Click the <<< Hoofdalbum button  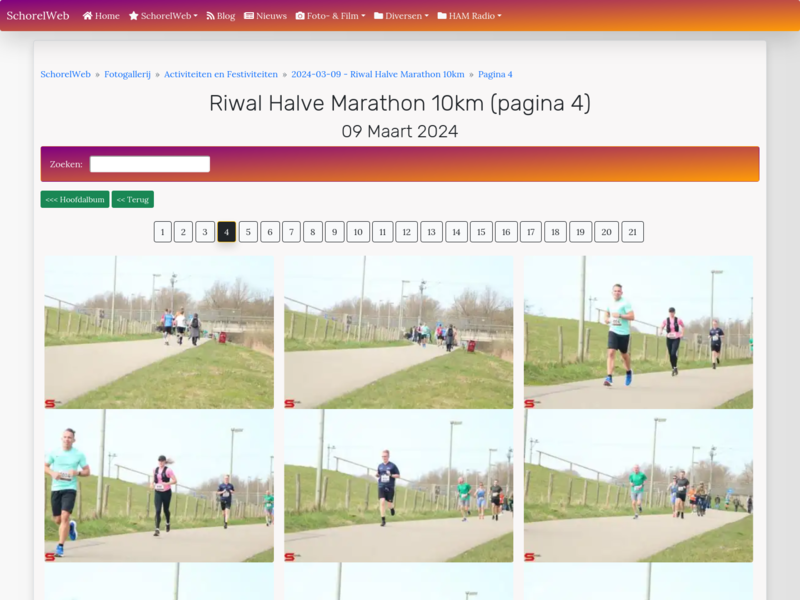point(75,199)
